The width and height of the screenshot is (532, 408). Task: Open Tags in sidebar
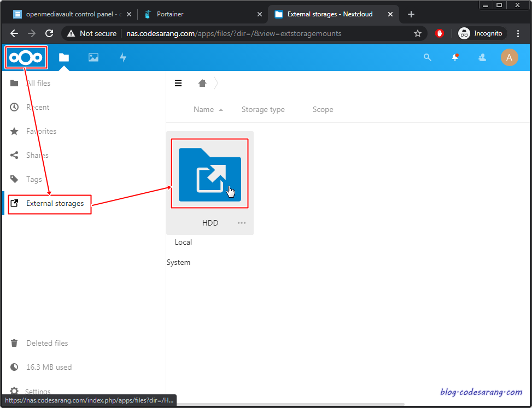(x=84, y=179)
